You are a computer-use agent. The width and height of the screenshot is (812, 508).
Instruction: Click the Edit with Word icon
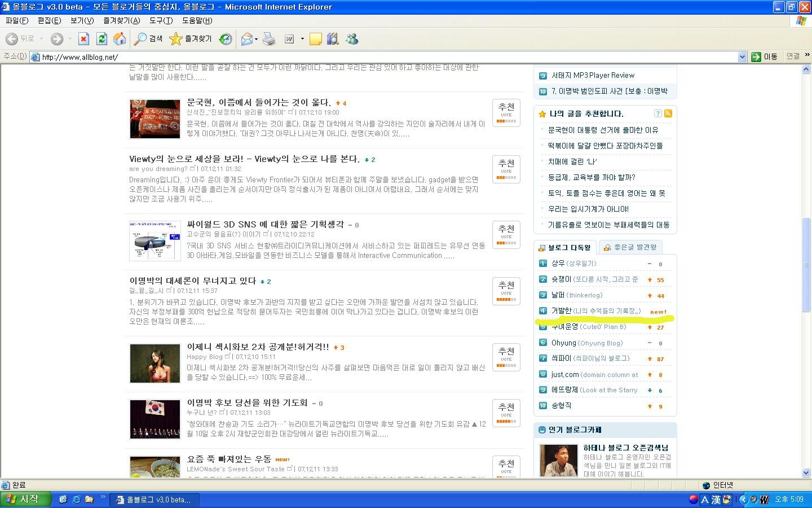point(289,38)
